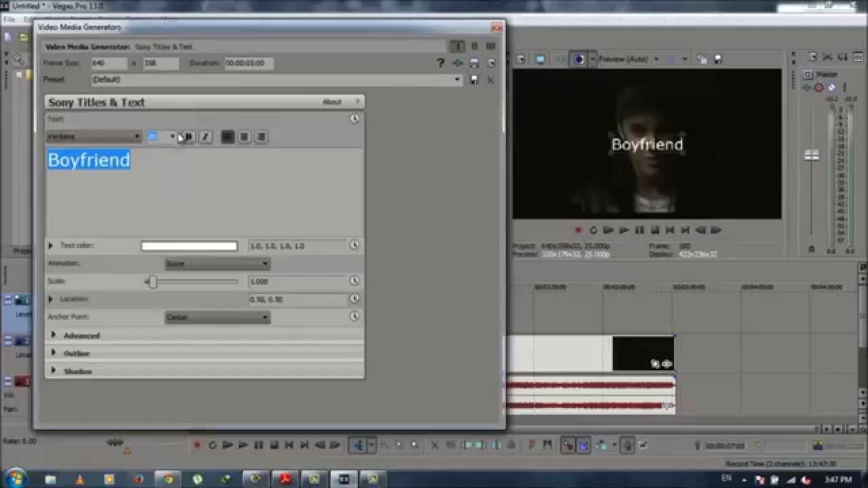
Task: Expand the Location section
Action: (x=51, y=298)
